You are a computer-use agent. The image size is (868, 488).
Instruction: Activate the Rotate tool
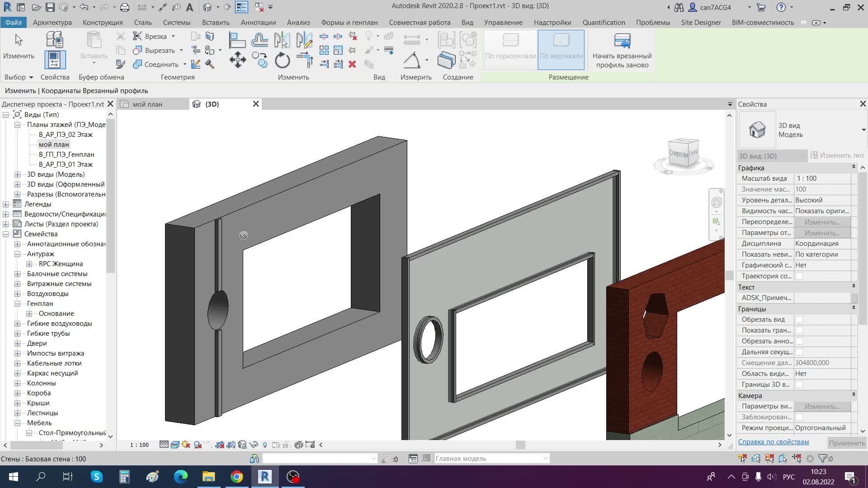coord(282,60)
